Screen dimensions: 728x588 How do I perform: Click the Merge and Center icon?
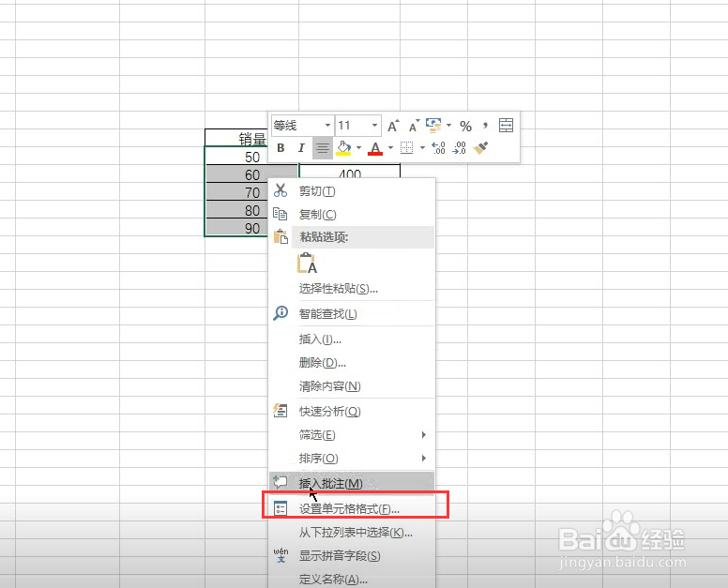(506, 126)
